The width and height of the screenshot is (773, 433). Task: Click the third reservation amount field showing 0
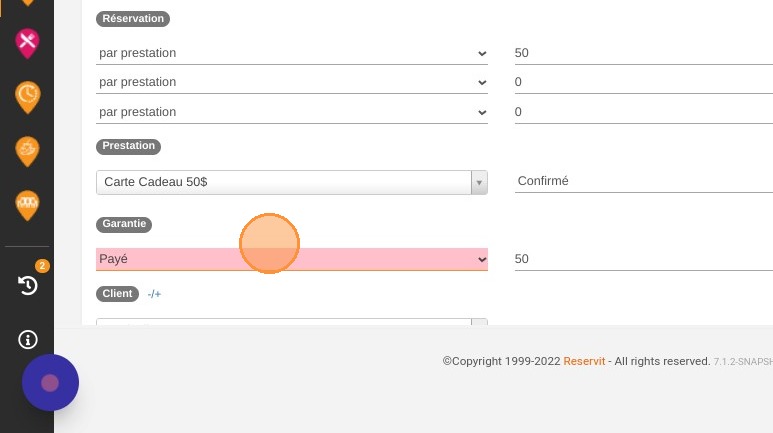point(643,112)
